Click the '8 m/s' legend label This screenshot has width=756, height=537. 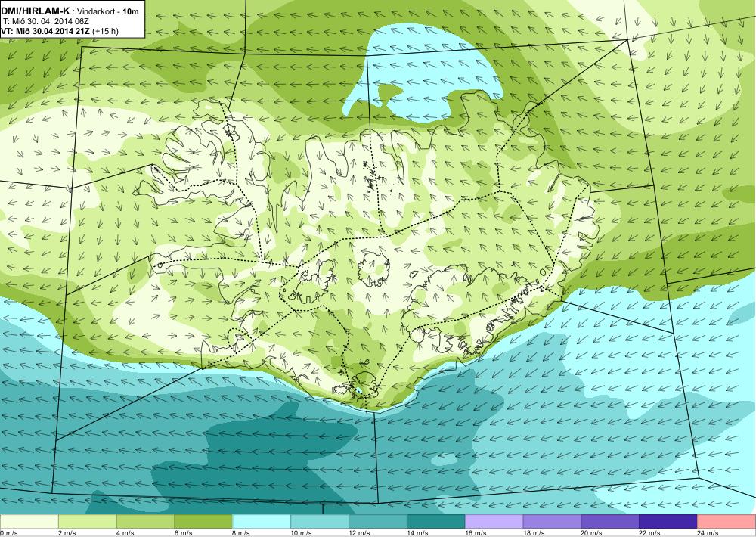point(242,533)
